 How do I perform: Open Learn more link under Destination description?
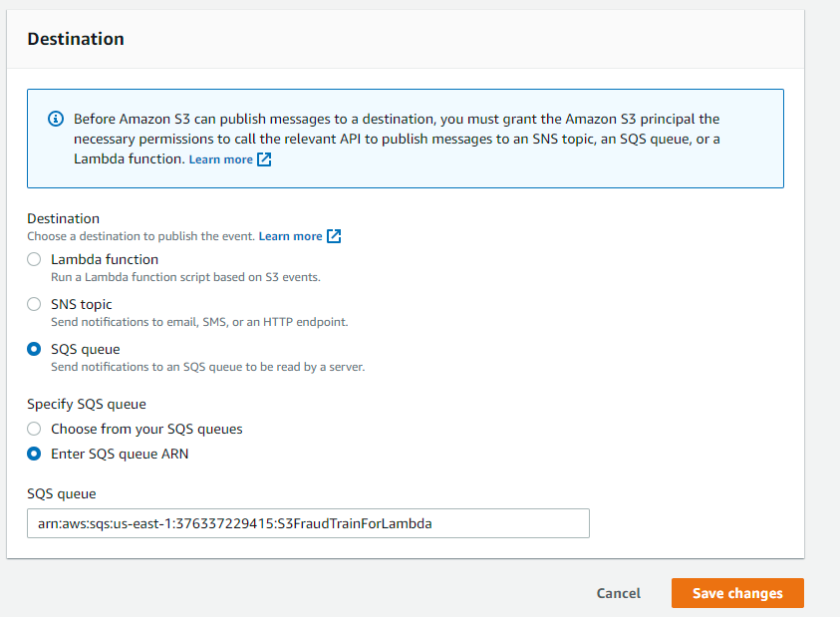[290, 236]
